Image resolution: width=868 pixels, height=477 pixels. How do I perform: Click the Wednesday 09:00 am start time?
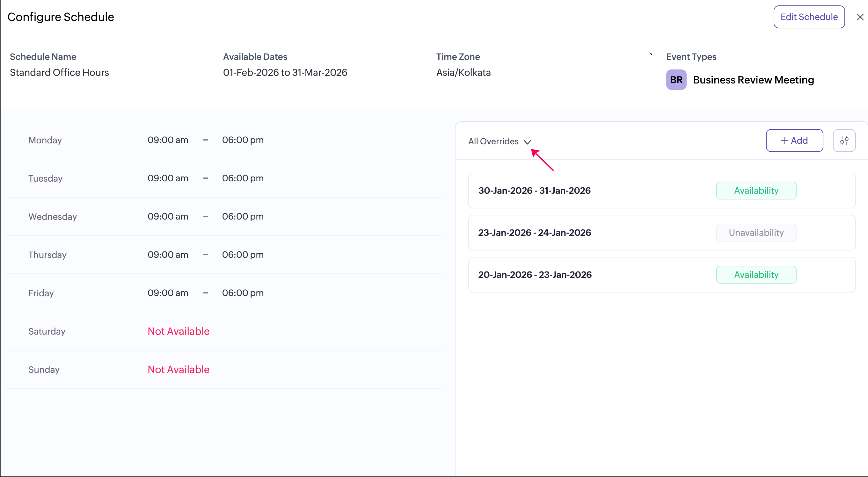(x=168, y=217)
